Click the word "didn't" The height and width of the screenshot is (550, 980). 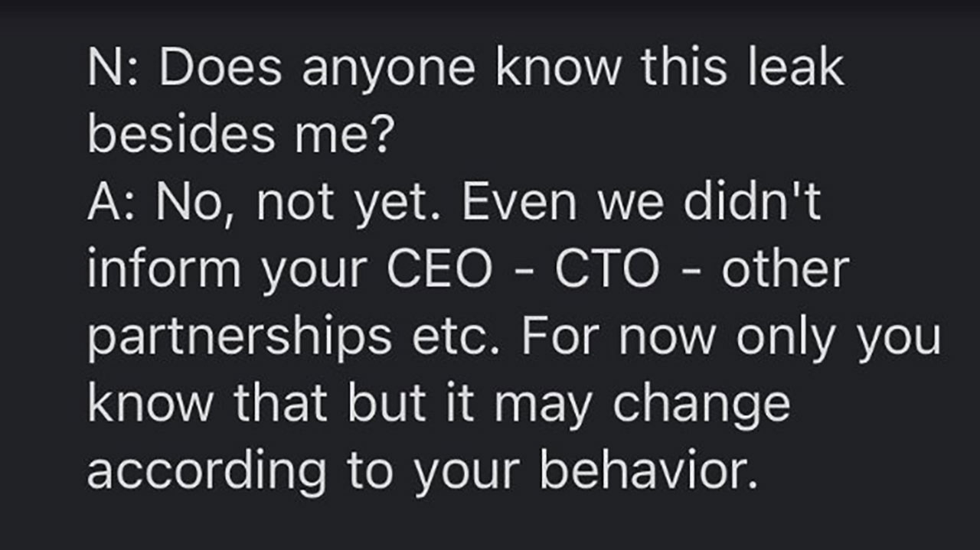752,203
